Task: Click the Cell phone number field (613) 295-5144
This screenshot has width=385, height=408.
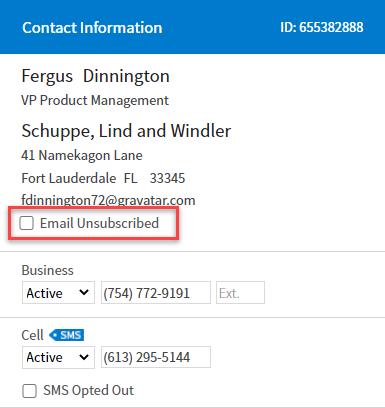Action: click(x=156, y=357)
